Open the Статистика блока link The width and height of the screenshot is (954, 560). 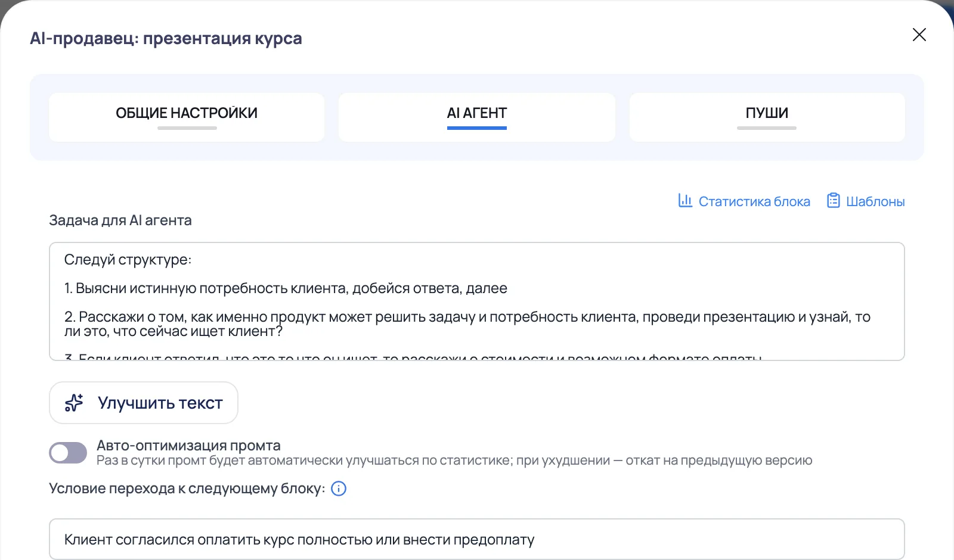(x=754, y=201)
